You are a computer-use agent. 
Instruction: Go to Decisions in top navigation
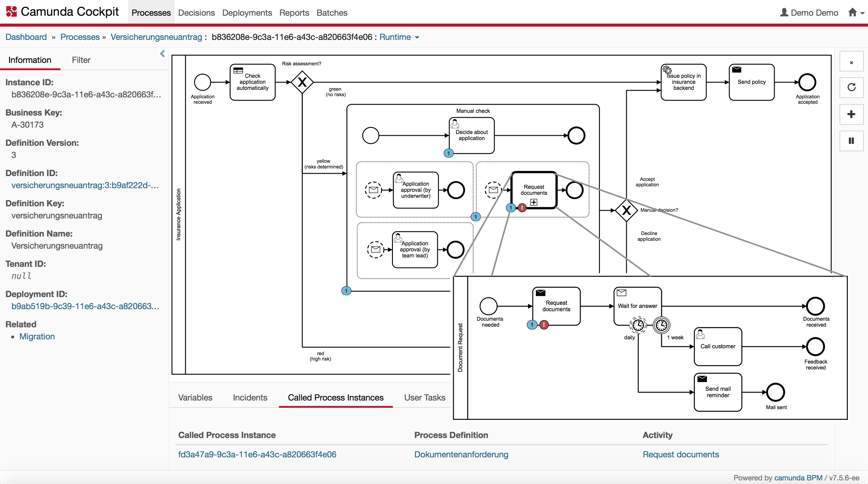(196, 13)
